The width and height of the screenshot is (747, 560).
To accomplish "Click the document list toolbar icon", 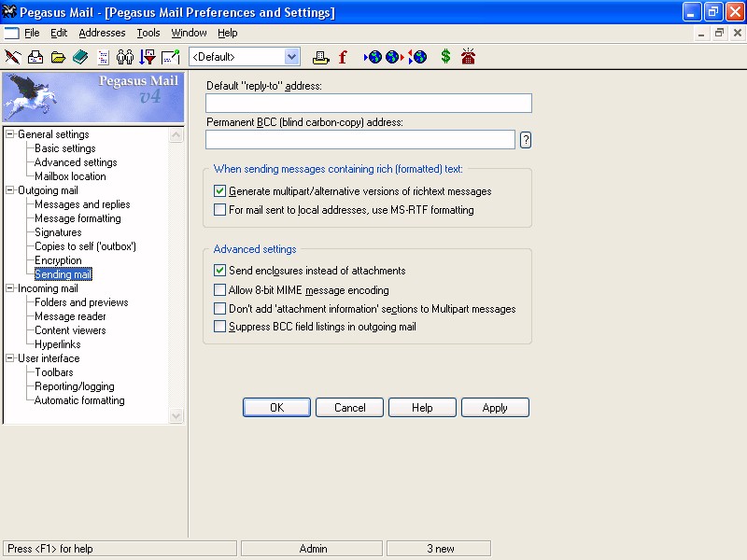I will point(103,57).
